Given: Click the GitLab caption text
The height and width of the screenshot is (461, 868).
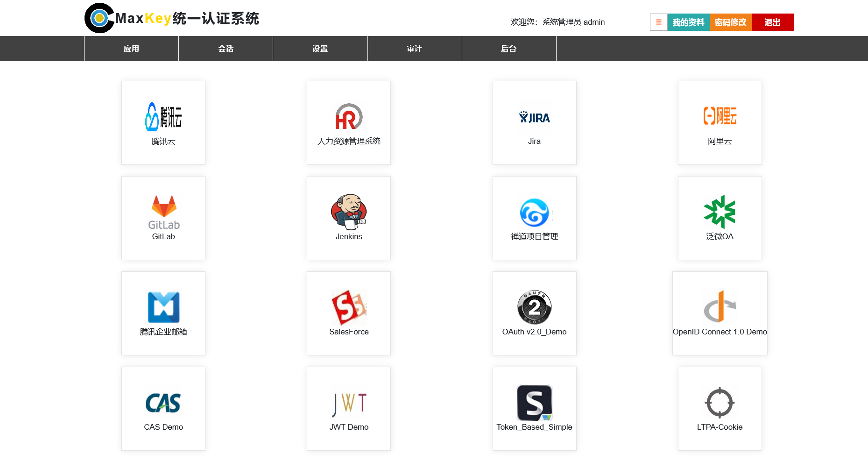Looking at the screenshot, I should [163, 236].
